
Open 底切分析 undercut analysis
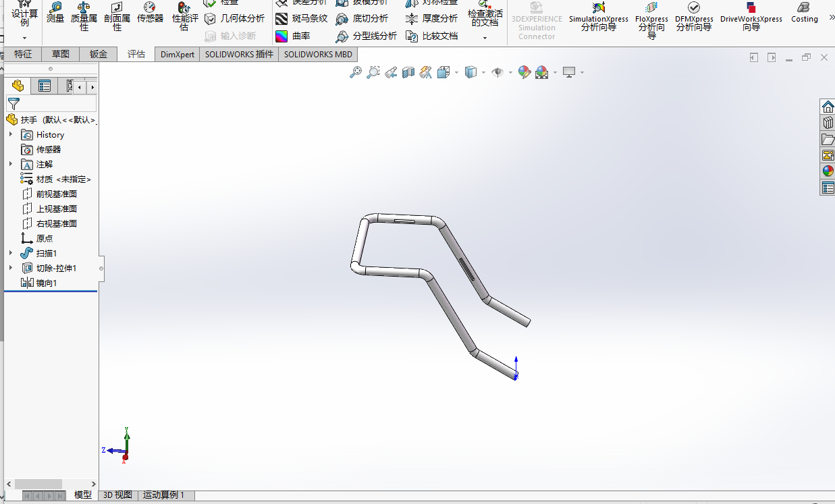click(362, 18)
